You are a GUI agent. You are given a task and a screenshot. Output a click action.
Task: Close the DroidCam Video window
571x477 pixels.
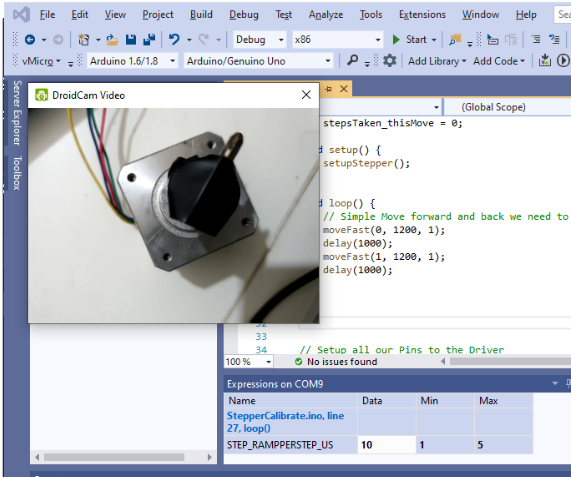coord(306,95)
